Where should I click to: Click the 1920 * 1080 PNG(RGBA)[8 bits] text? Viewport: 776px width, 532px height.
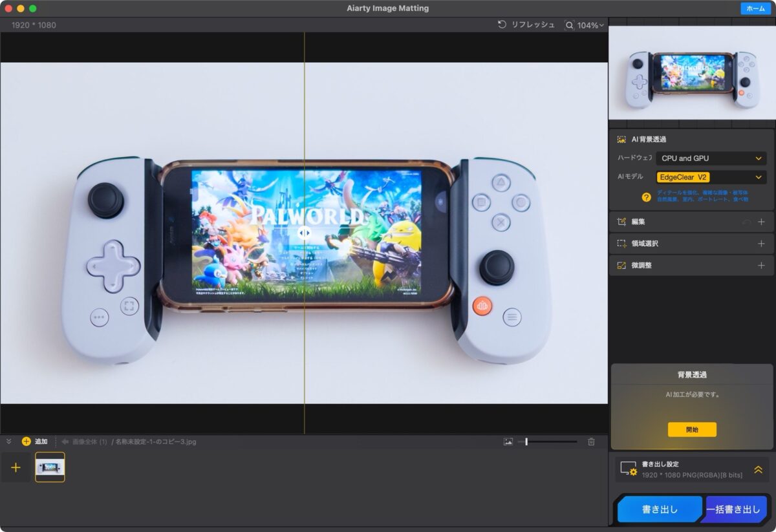692,475
